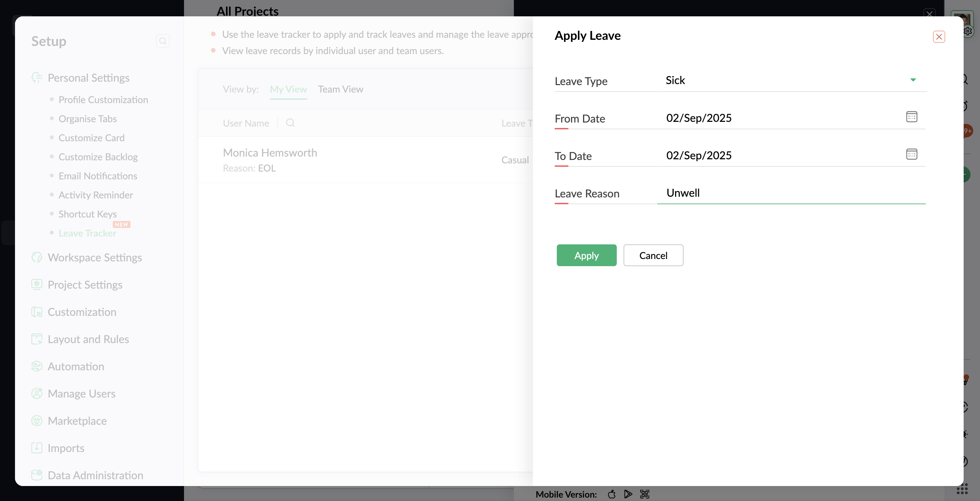Screen dimensions: 980x501
Task: Open Email Notifications settings
Action: pyautogui.click(x=98, y=176)
